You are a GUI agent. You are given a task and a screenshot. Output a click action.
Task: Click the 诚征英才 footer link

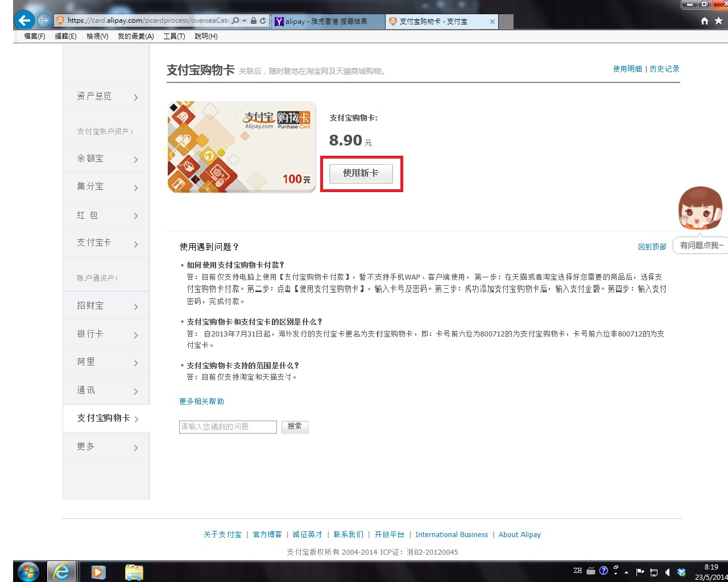coord(308,534)
